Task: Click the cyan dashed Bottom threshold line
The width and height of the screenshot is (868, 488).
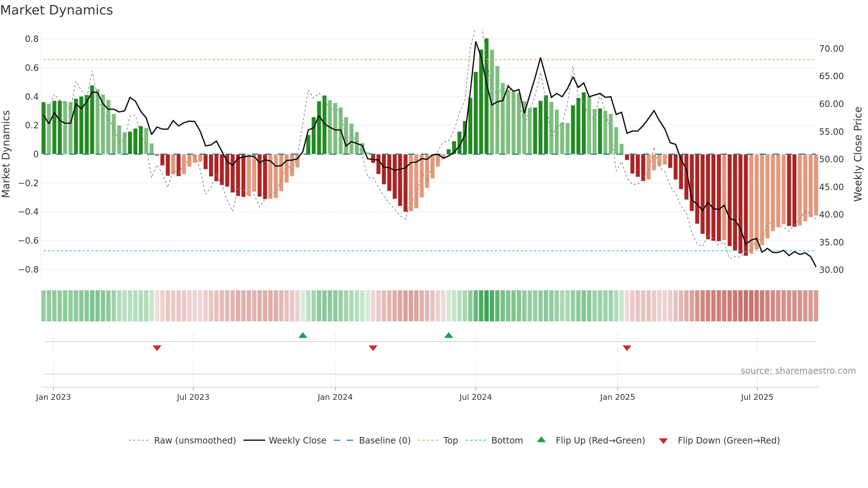Action: coord(429,251)
